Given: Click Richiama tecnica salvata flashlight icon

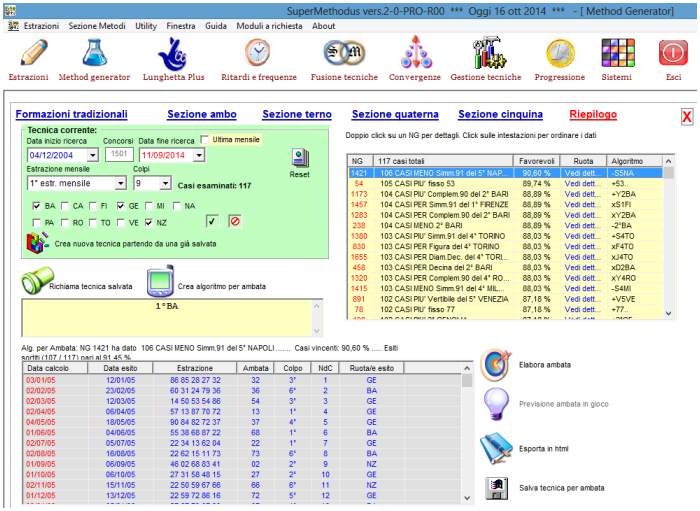Looking at the screenshot, I should point(38,281).
